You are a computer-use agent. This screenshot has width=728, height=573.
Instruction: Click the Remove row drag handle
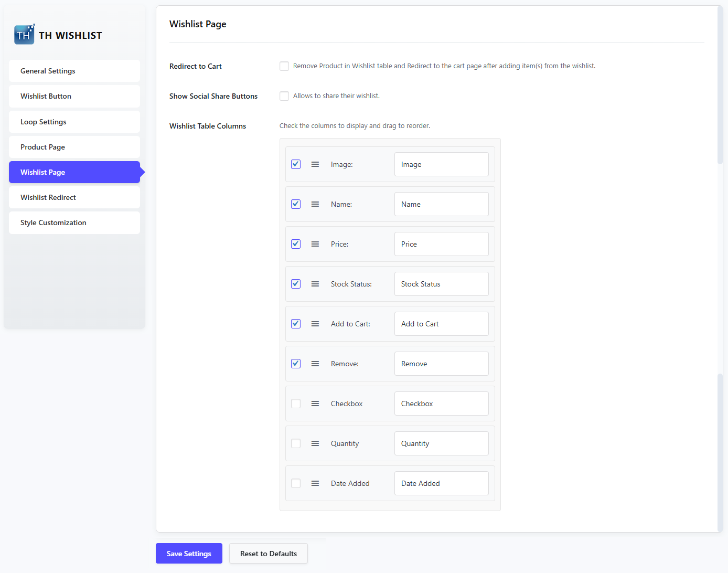(x=315, y=364)
